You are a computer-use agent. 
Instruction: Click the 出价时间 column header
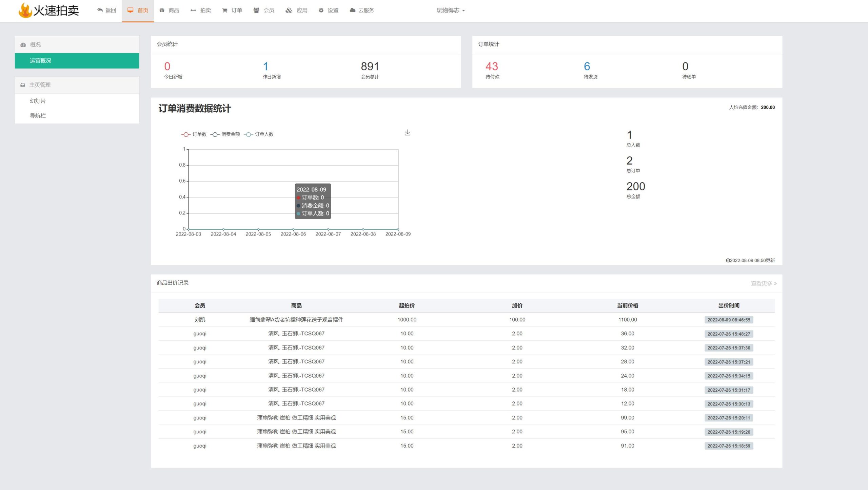click(x=729, y=305)
